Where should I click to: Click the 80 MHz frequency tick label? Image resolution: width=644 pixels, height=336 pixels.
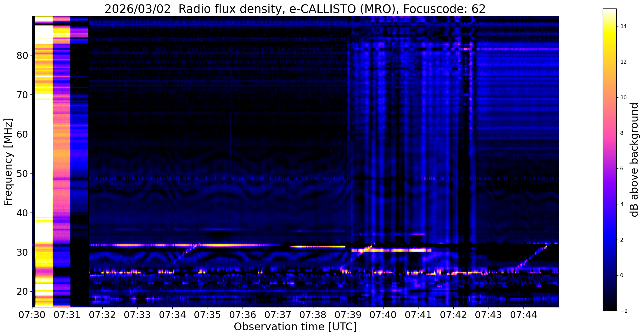pos(22,55)
